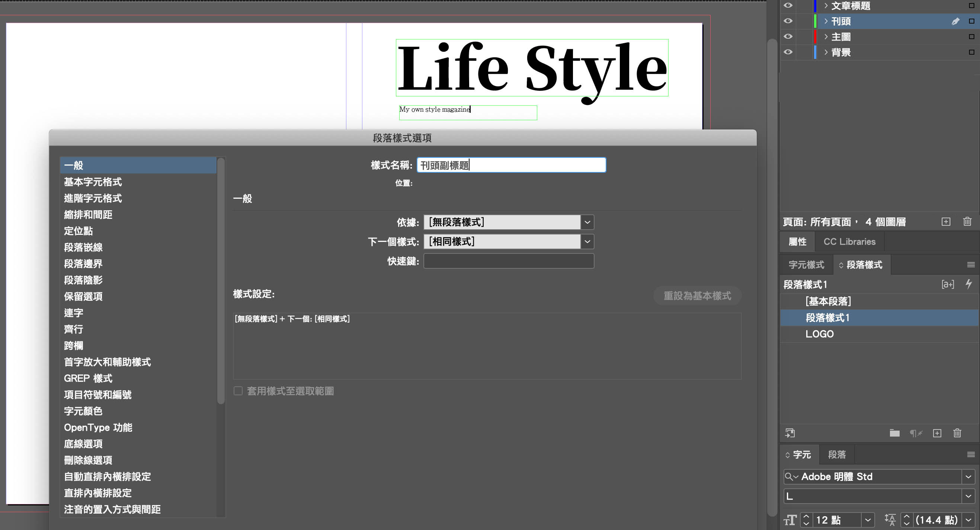The height and width of the screenshot is (530, 980).
Task: Click the delete paragraph style trash icon
Action: 957,433
